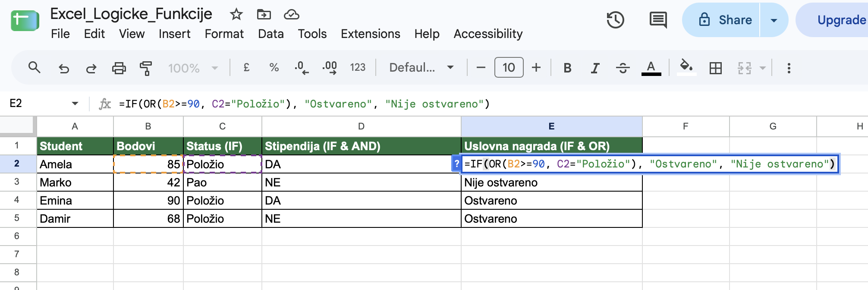View the cloud save status icon
This screenshot has width=868, height=290.
coord(292,15)
